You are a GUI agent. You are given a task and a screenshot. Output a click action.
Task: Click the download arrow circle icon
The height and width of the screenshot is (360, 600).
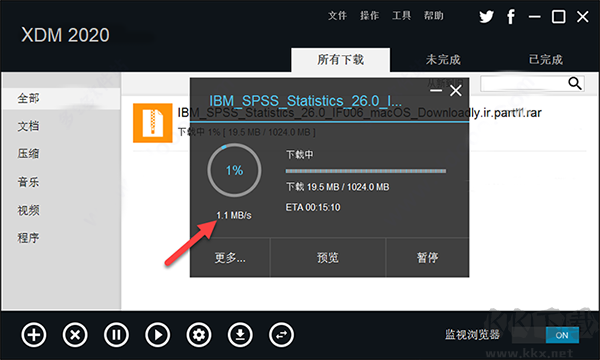point(240,335)
